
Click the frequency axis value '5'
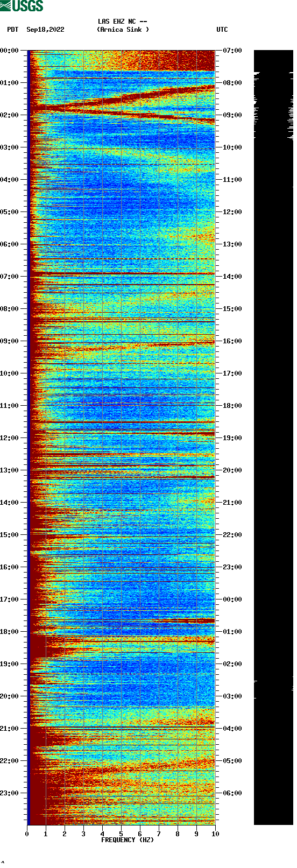coord(121,834)
